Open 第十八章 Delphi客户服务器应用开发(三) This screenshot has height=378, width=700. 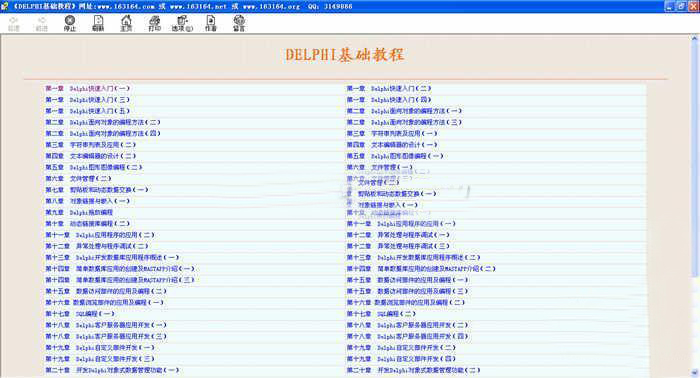(x=106, y=336)
